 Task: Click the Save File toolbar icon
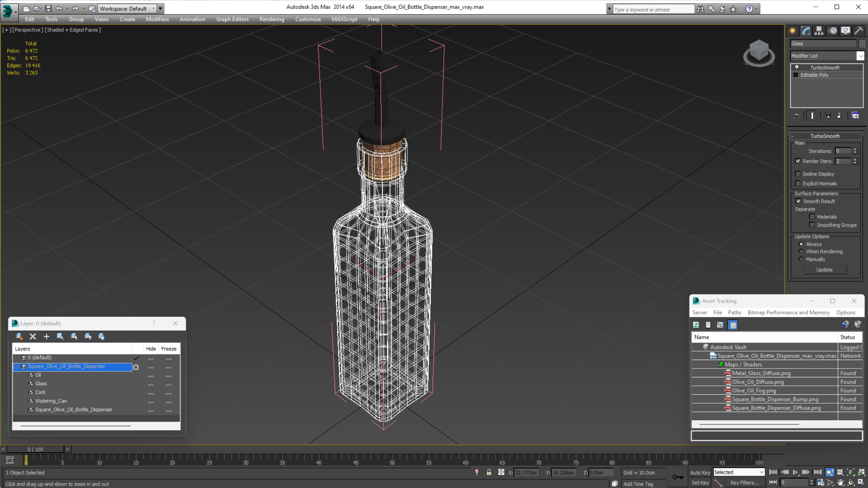coord(48,9)
